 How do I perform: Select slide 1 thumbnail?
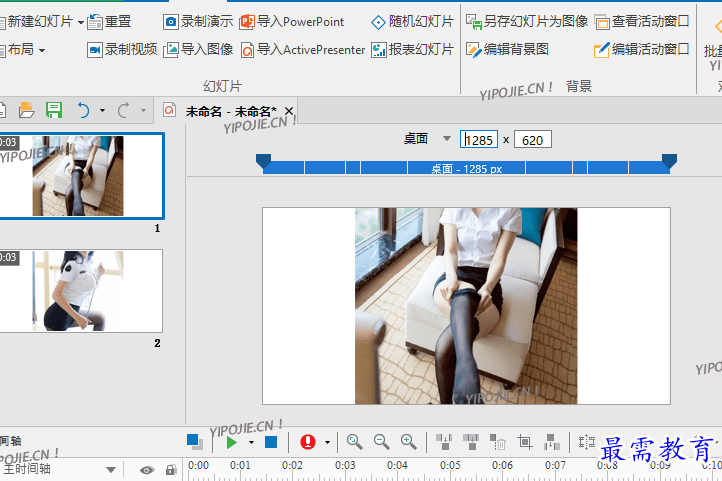pos(81,175)
